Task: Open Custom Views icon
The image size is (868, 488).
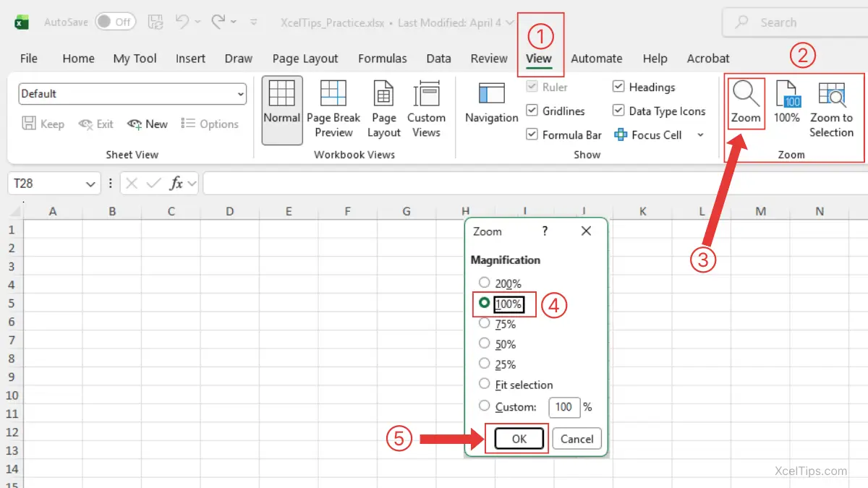Action: click(x=426, y=108)
